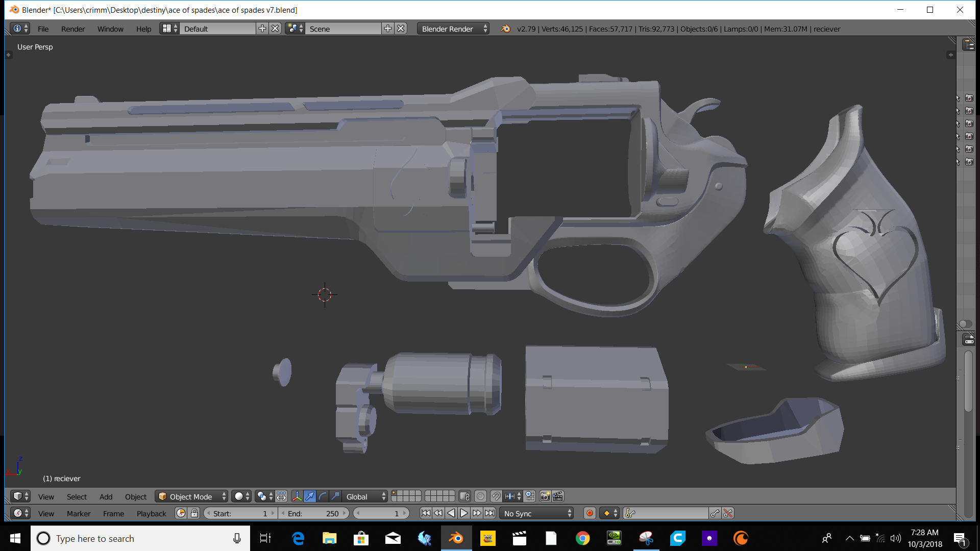The width and height of the screenshot is (980, 551).
Task: Open the Object Mode dropdown
Action: (191, 496)
